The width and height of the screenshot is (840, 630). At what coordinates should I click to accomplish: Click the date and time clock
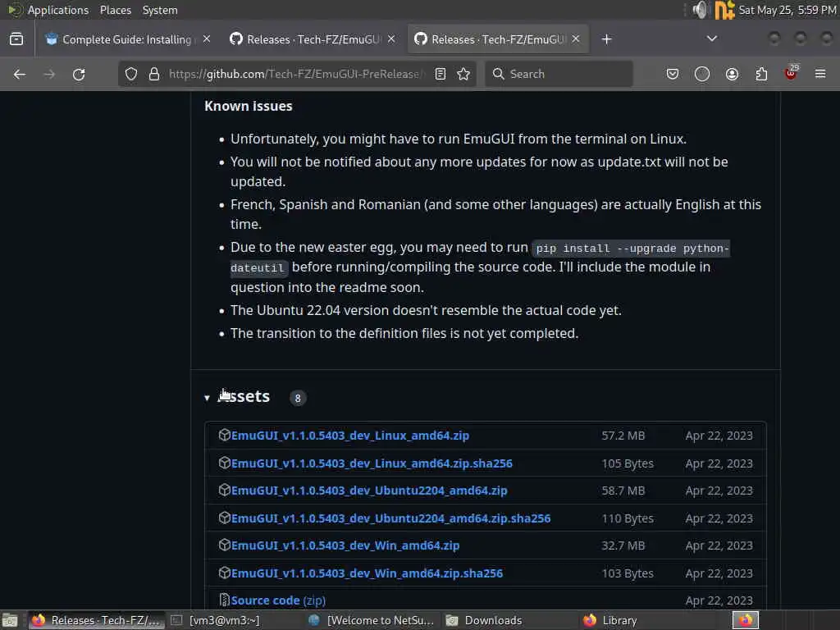point(787,10)
